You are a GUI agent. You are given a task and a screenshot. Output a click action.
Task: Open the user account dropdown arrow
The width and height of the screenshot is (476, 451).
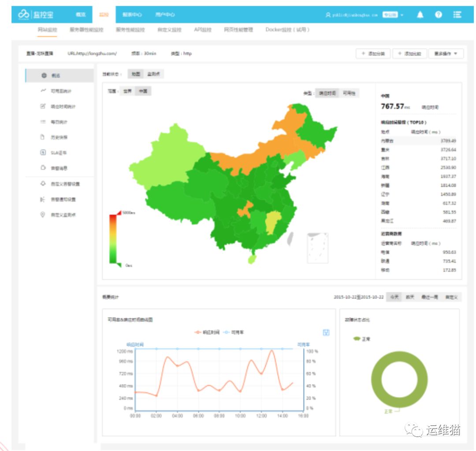point(402,15)
